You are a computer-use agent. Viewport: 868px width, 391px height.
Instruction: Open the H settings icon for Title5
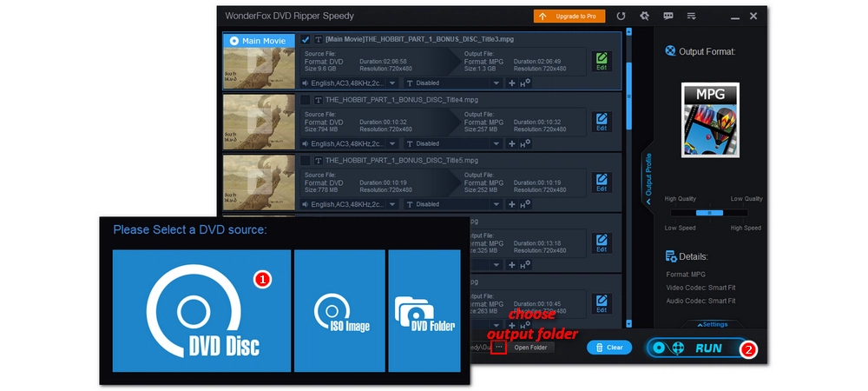[x=525, y=204]
